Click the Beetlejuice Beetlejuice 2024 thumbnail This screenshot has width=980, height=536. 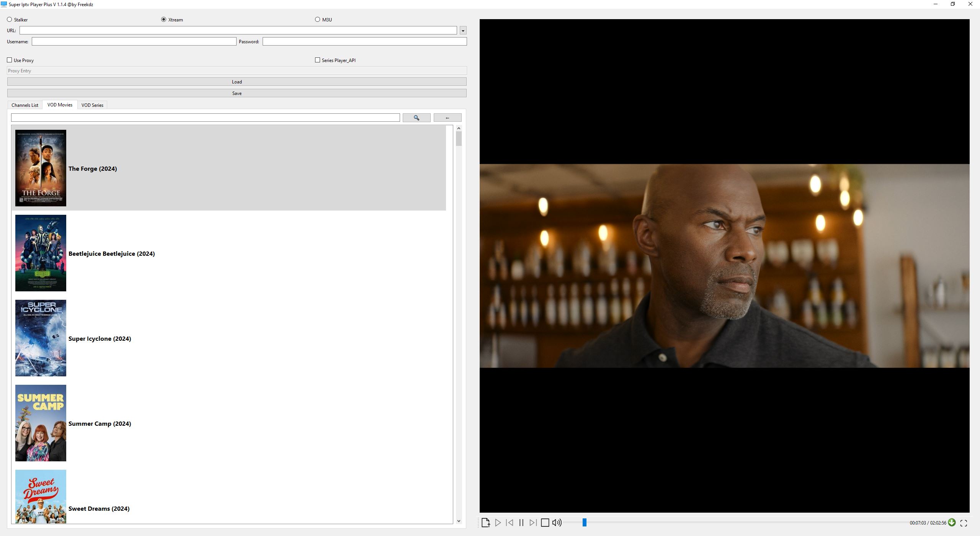click(40, 253)
